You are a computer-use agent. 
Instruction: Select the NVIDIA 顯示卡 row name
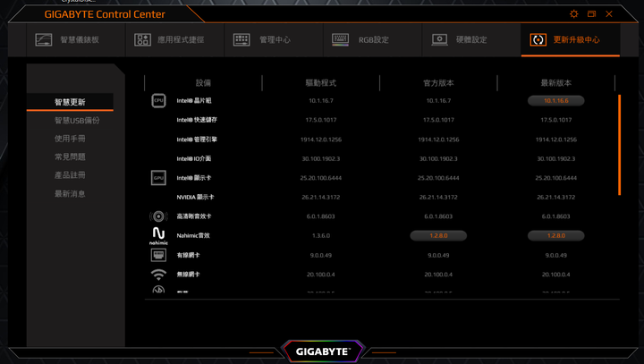(x=196, y=197)
